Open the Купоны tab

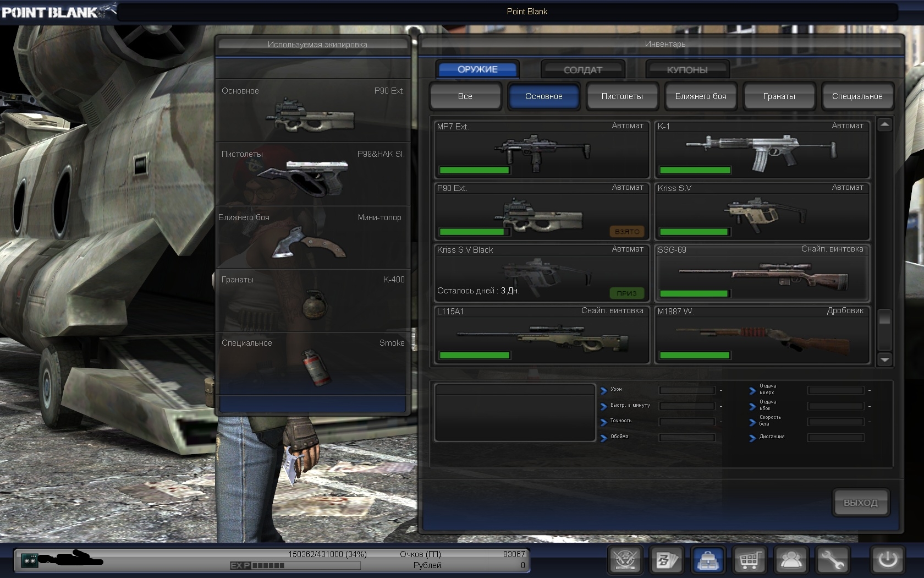click(x=687, y=70)
